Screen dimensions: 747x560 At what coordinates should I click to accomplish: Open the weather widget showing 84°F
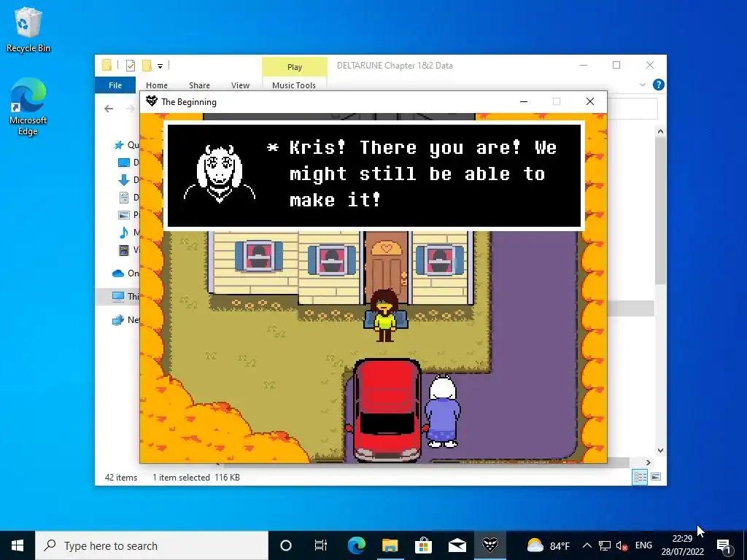click(x=549, y=545)
